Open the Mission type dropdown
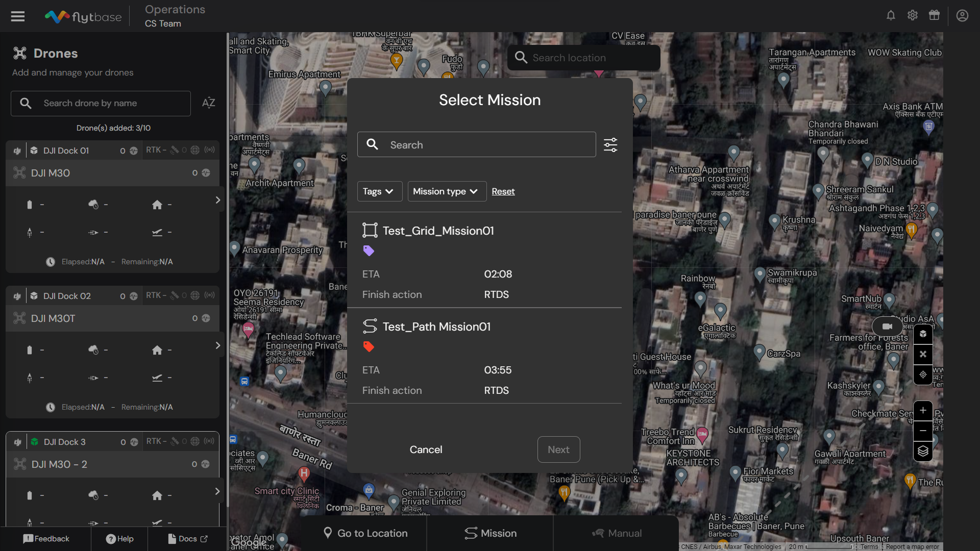The width and height of the screenshot is (980, 551). (446, 191)
